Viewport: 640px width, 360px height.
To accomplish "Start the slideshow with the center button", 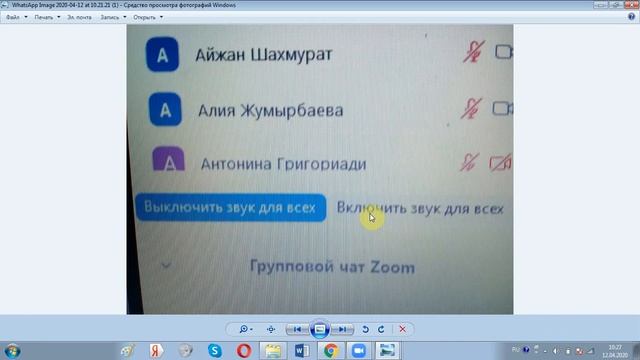I will coord(320,329).
